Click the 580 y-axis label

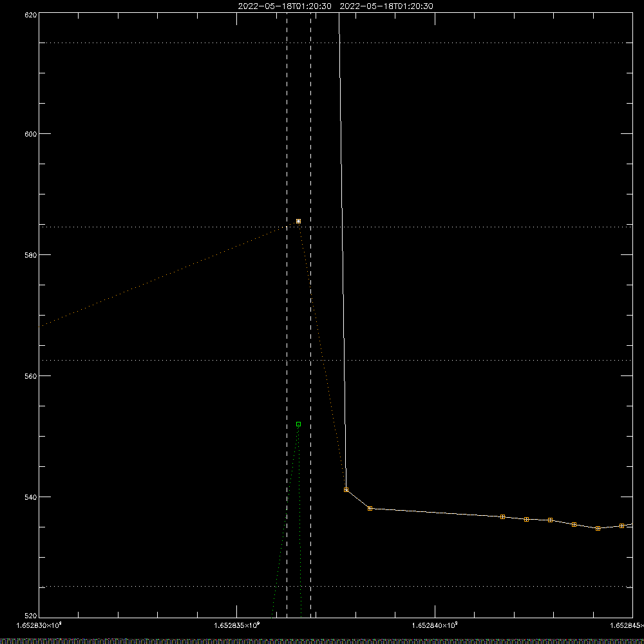[31, 254]
